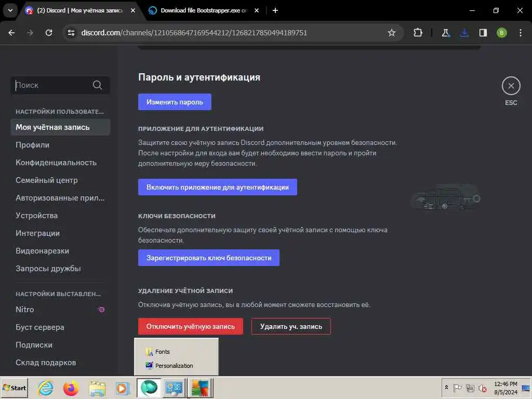Switch to the green globe browser taskbar button
Screen dimensions: 532x399
[x=149, y=388]
